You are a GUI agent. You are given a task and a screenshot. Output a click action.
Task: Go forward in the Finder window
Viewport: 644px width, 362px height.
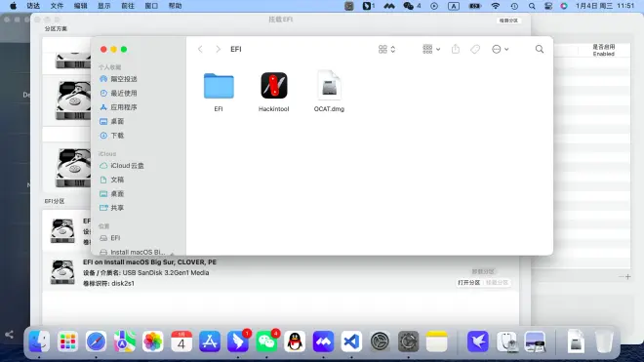coord(219,50)
